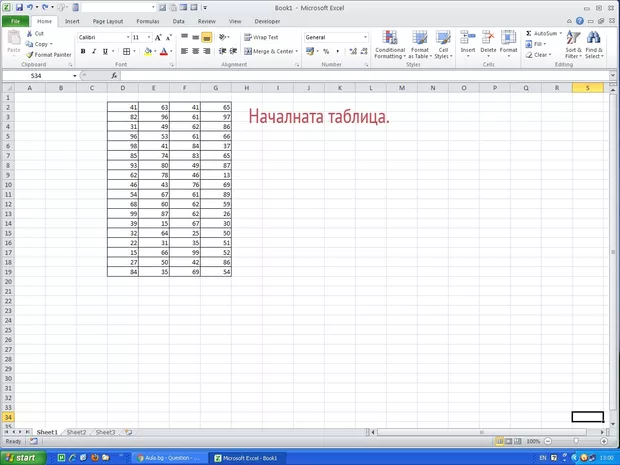The height and width of the screenshot is (465, 620).
Task: Click the Orientation text angle icon
Action: click(223, 37)
